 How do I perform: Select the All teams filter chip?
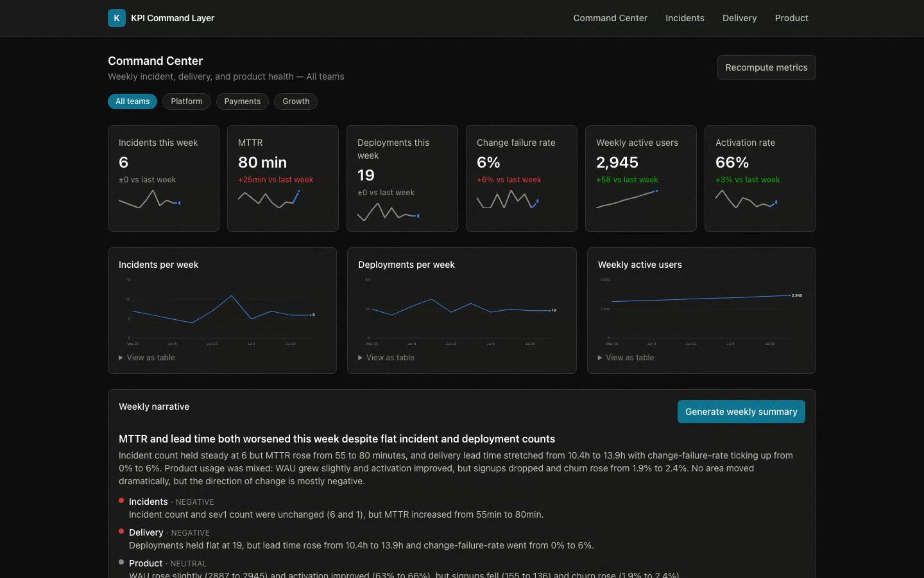[132, 101]
